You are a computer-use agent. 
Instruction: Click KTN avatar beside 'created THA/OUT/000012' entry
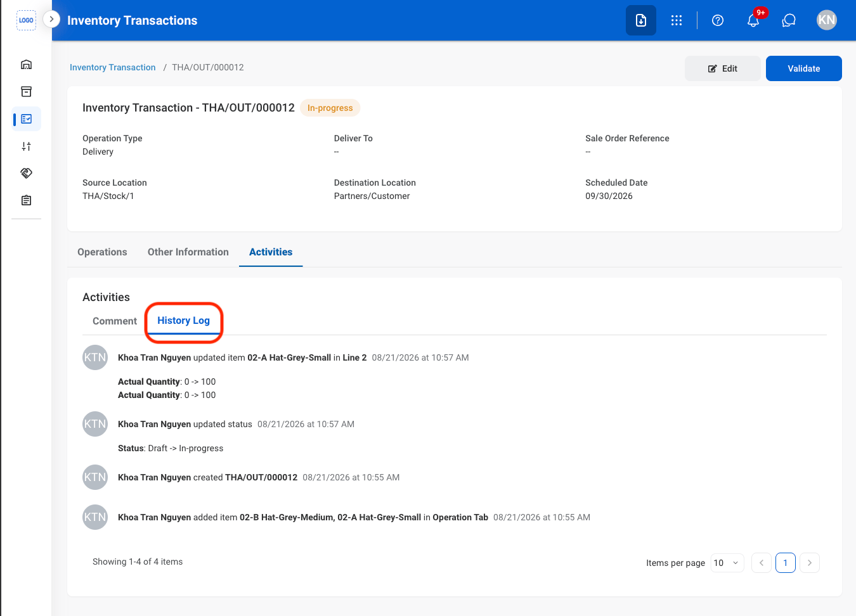95,477
